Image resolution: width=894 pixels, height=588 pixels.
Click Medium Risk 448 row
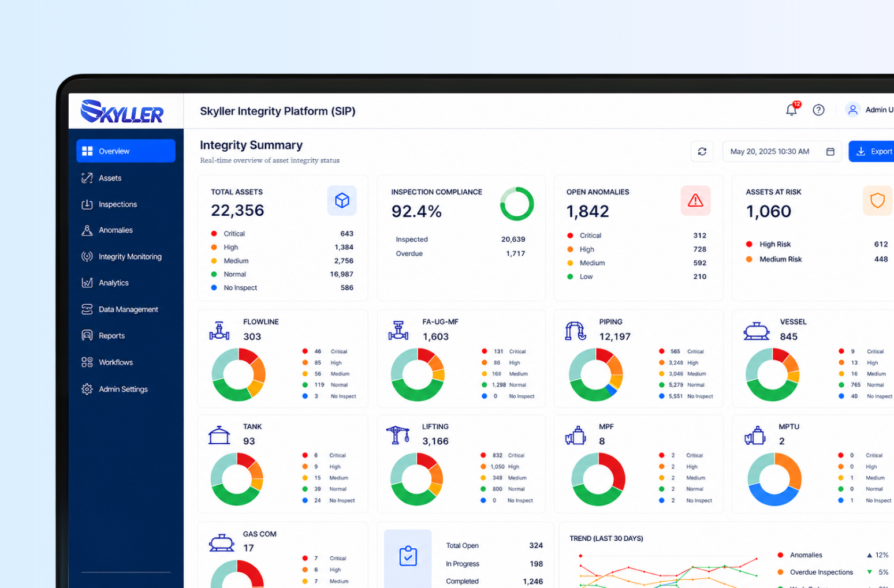coord(817,259)
